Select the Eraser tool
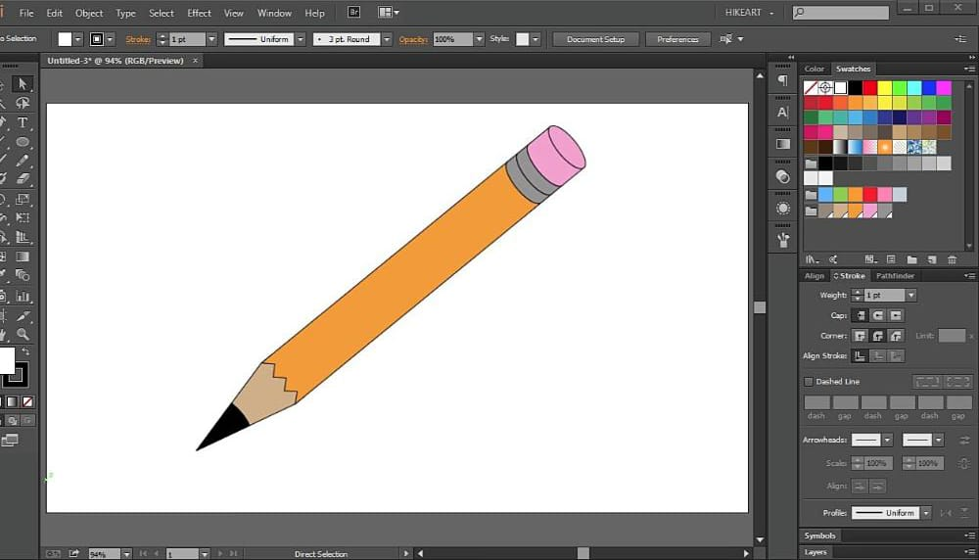Screen dimensions: 979x560 23,179
